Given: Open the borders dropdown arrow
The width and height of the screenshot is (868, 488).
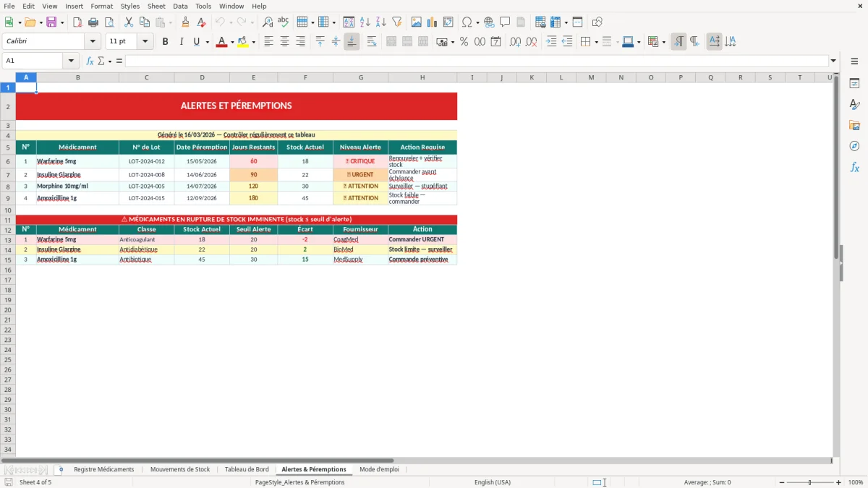Looking at the screenshot, I should pos(597,42).
